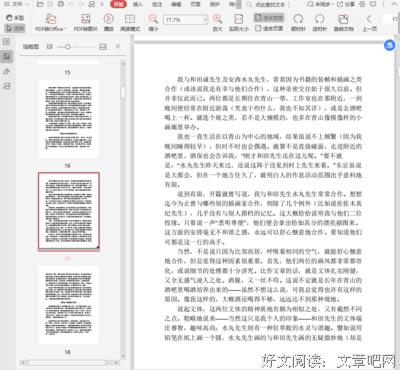Close the 缩略图 thumbnail panel
Viewport: 400px width, 370px height.
[118, 46]
